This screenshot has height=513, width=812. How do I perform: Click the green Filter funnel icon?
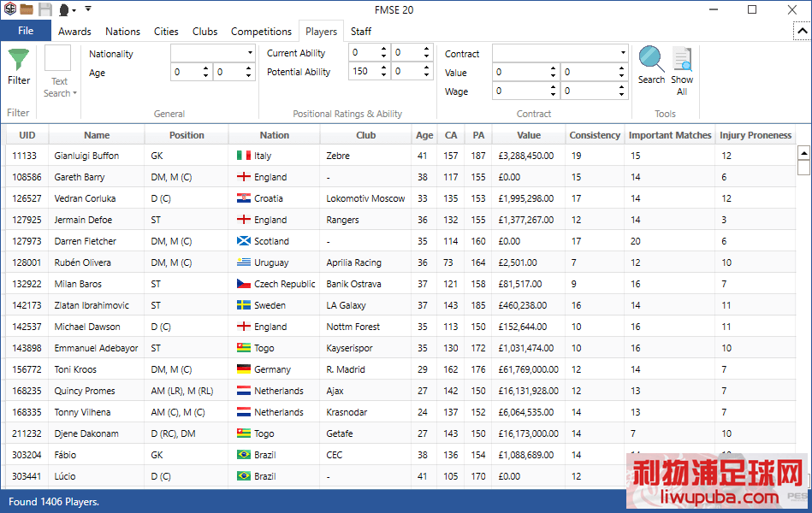click(19, 60)
